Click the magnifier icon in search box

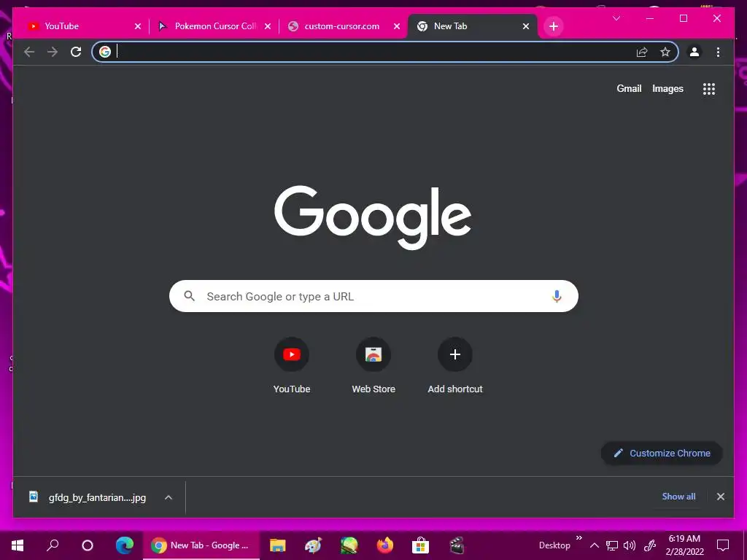[x=189, y=296]
